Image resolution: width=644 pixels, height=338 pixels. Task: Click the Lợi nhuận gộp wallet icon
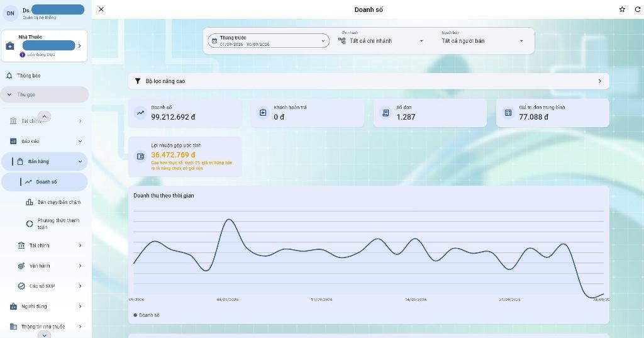tap(140, 156)
